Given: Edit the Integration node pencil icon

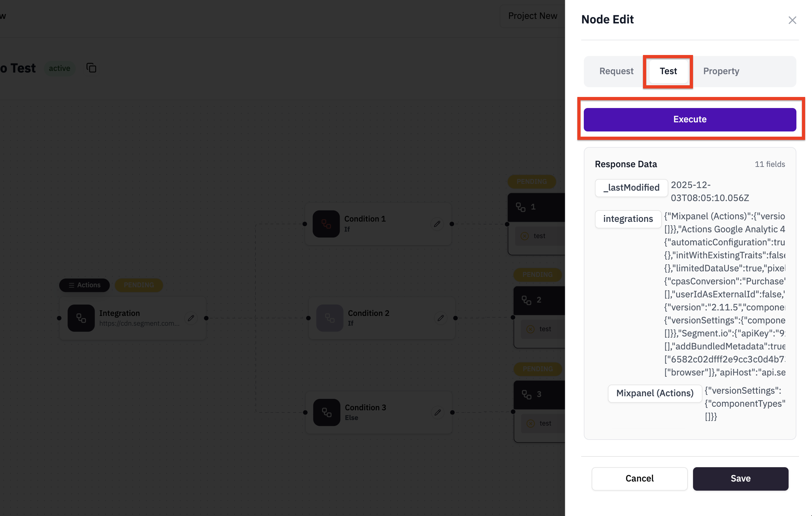Looking at the screenshot, I should [191, 318].
